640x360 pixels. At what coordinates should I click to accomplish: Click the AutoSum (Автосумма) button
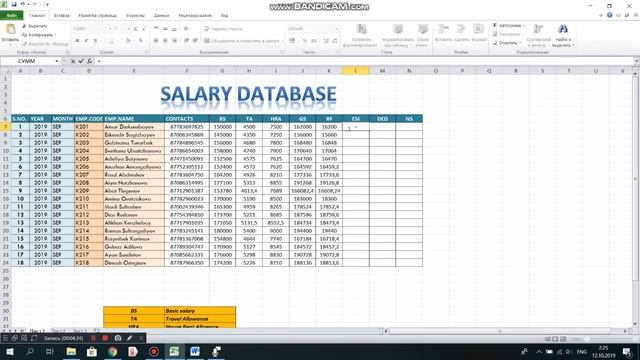[x=509, y=26]
